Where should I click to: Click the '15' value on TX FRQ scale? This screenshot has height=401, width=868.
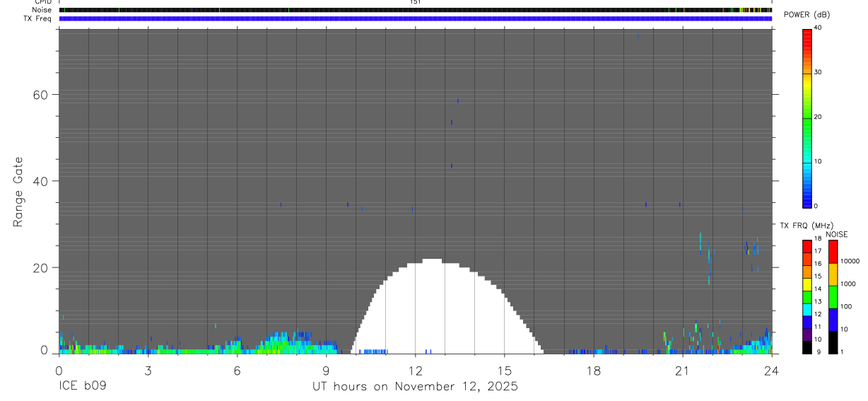(818, 277)
